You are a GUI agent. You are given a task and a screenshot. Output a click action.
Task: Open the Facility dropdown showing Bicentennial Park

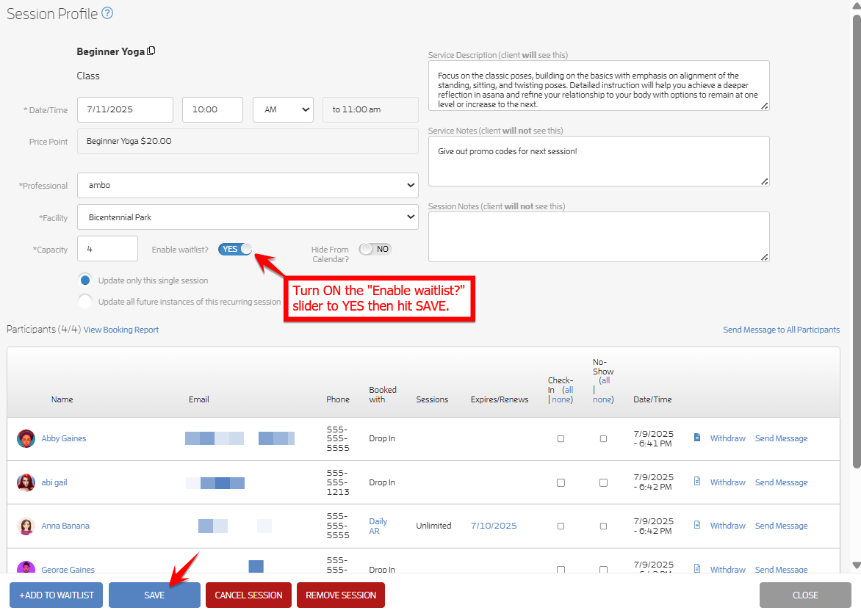tap(248, 217)
